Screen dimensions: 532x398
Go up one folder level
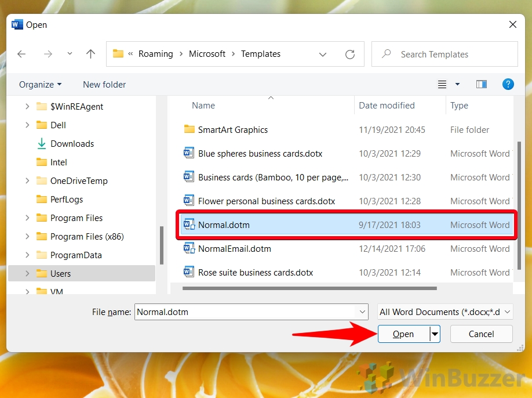click(x=90, y=53)
